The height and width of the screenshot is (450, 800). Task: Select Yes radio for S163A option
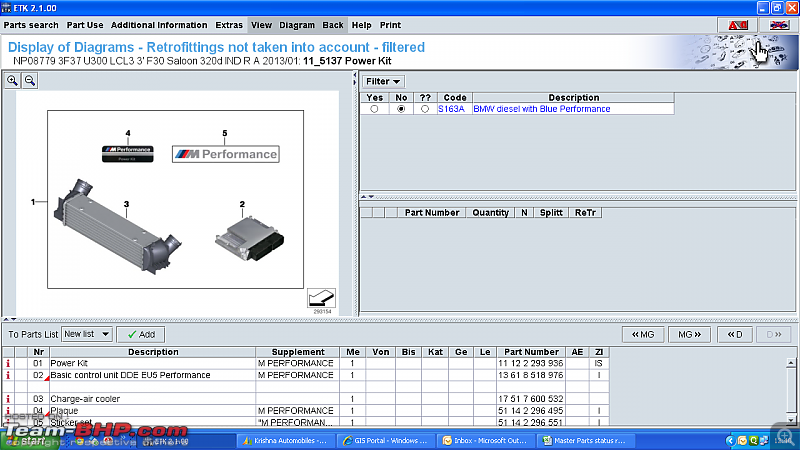(x=374, y=109)
